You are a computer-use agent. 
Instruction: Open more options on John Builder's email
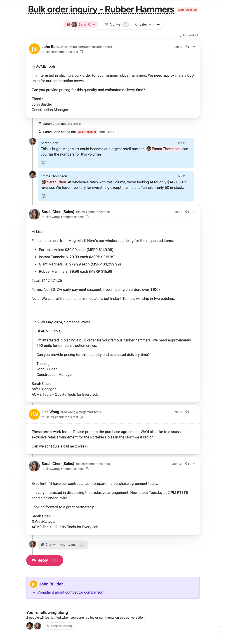click(195, 47)
